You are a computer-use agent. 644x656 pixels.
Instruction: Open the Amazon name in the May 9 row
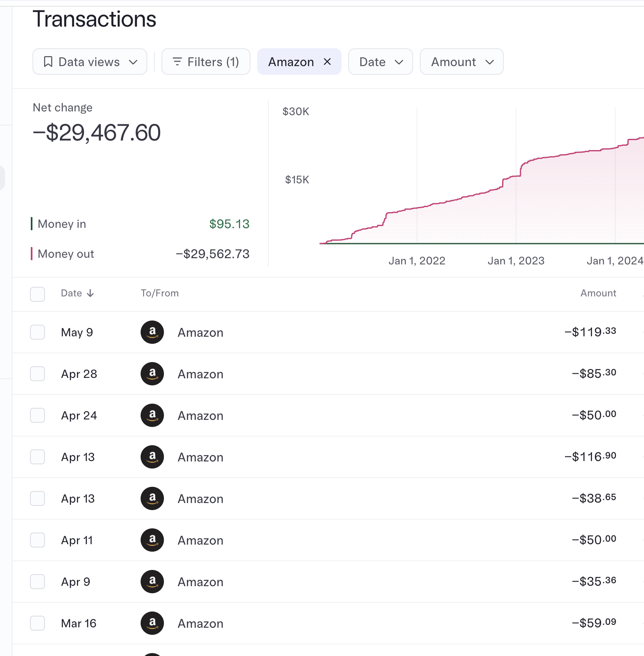click(201, 333)
